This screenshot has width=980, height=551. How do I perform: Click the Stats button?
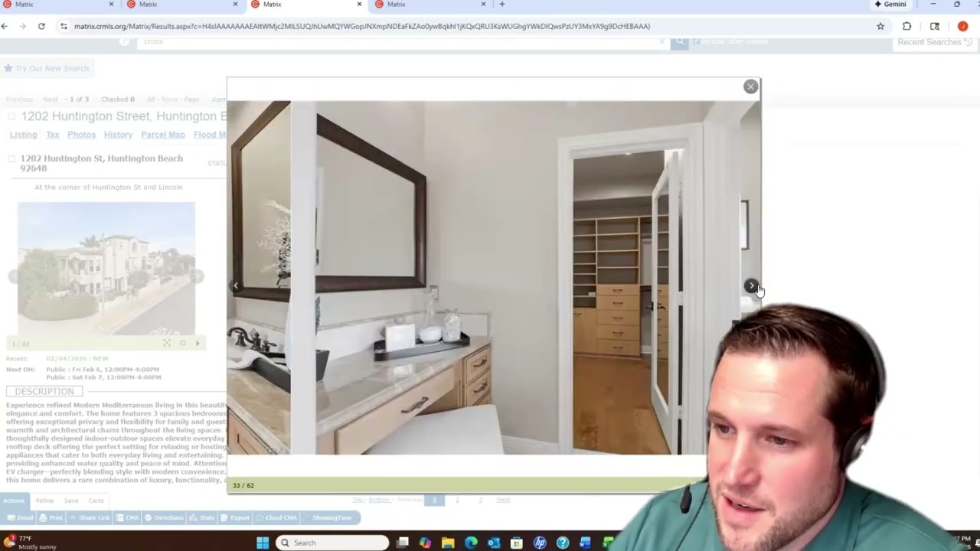203,518
